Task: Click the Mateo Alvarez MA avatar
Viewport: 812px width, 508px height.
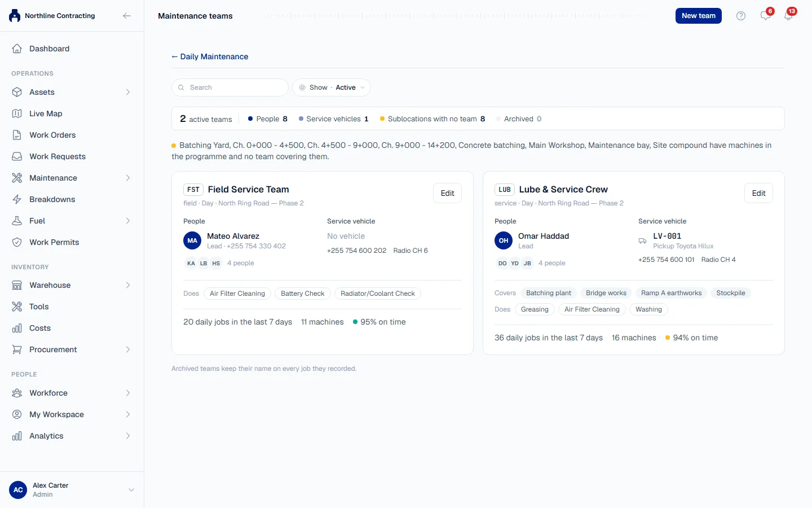Action: pos(192,240)
